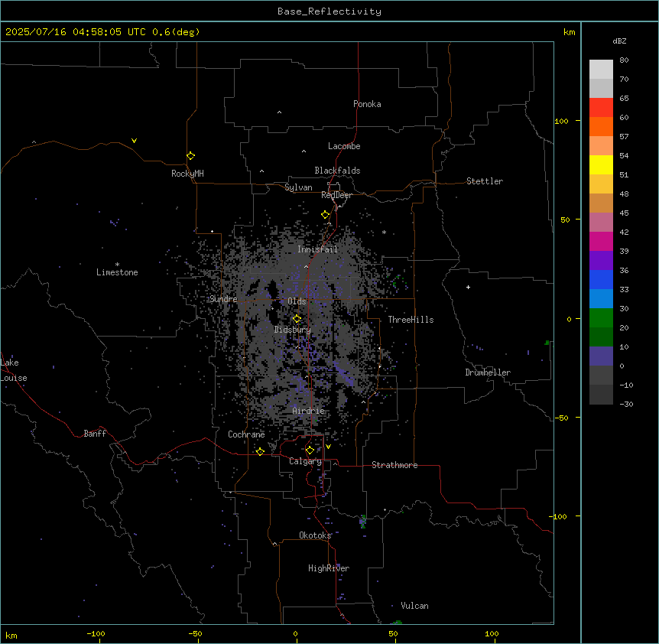Select the yellow 54-51 dBZ legend swatch
The width and height of the screenshot is (659, 644).
tap(601, 164)
